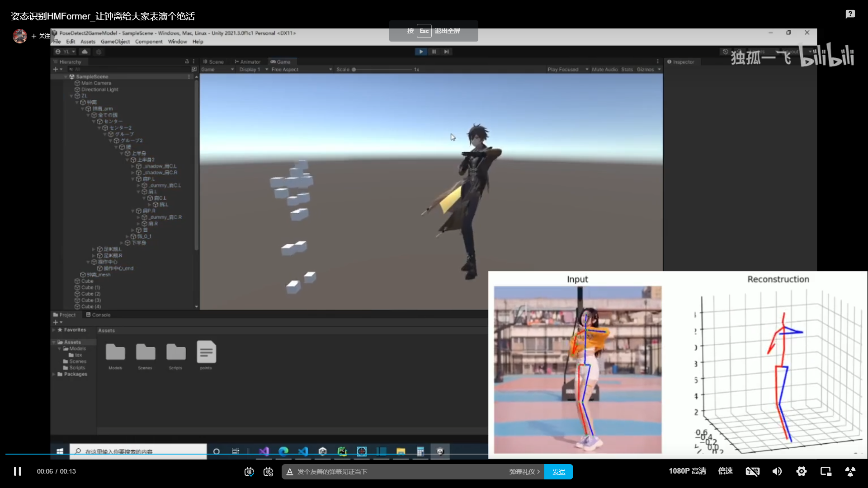Image resolution: width=868 pixels, height=488 pixels.
Task: Open the 1080P quality selector
Action: [687, 471]
